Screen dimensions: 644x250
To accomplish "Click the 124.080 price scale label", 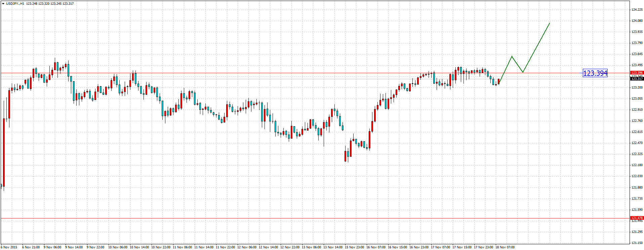I will [x=637, y=21].
